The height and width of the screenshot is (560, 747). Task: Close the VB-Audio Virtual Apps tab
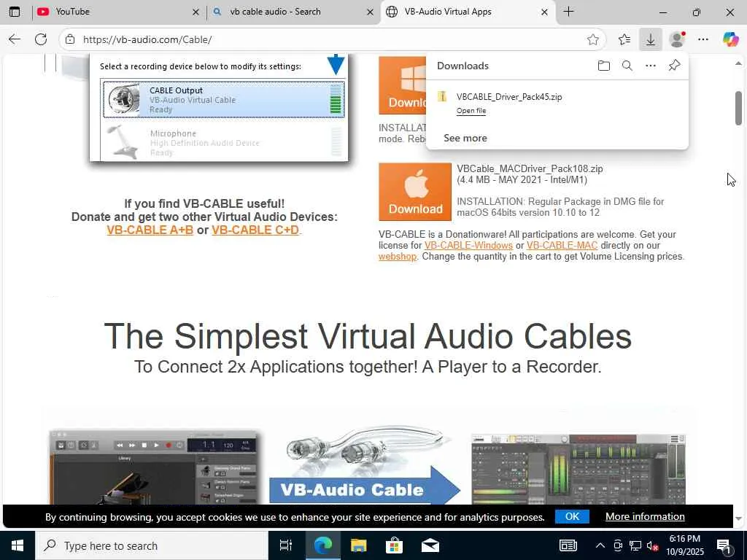coord(544,12)
